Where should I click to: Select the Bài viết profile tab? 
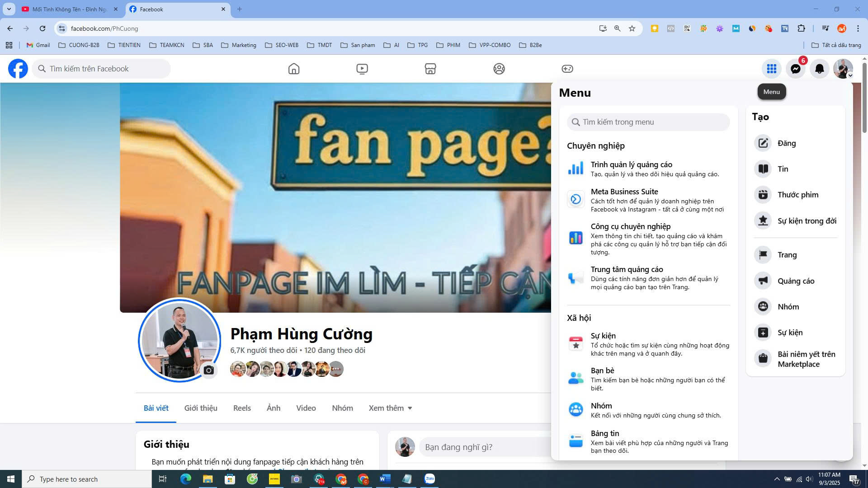tap(156, 408)
